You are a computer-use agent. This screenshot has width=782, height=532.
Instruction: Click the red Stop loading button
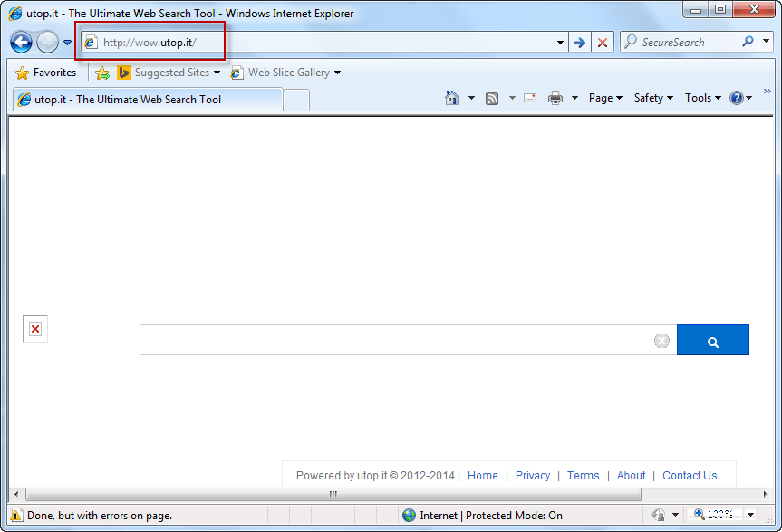point(603,43)
